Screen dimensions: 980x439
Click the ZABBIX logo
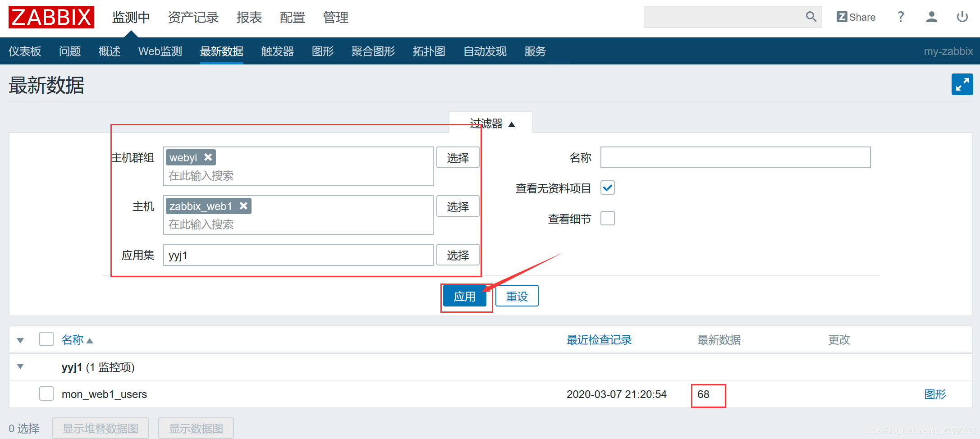[51, 17]
